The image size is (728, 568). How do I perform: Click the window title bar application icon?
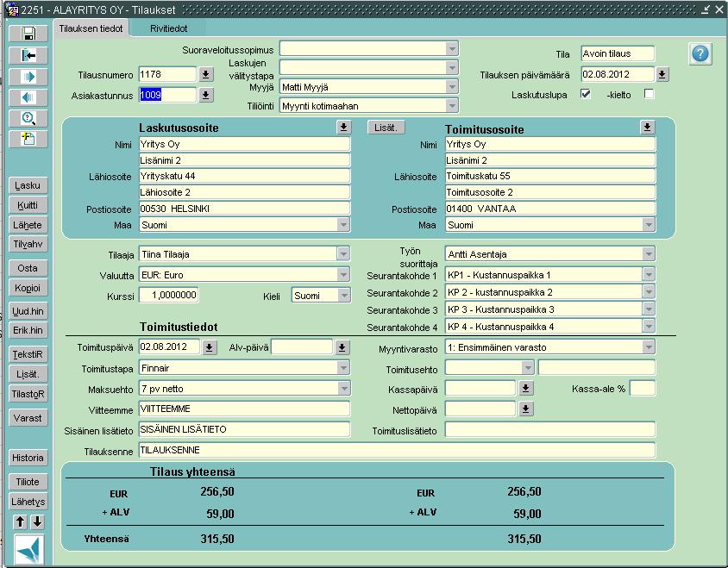pos(11,9)
